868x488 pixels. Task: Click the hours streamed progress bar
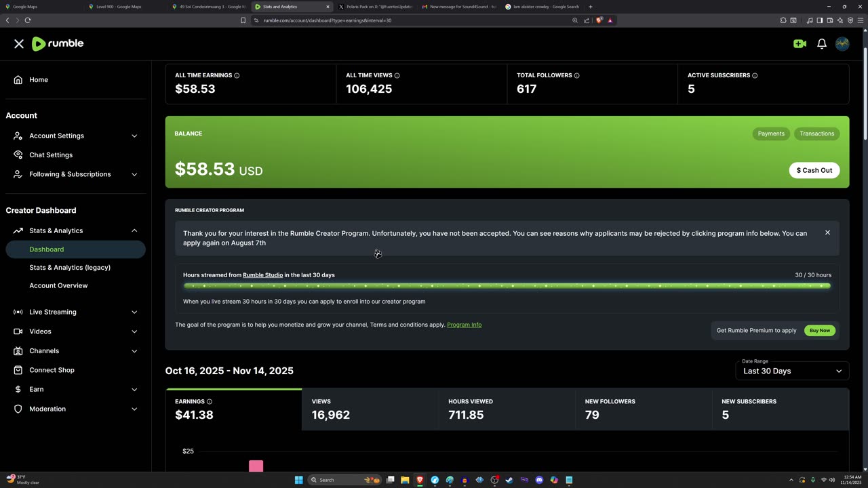(x=507, y=286)
